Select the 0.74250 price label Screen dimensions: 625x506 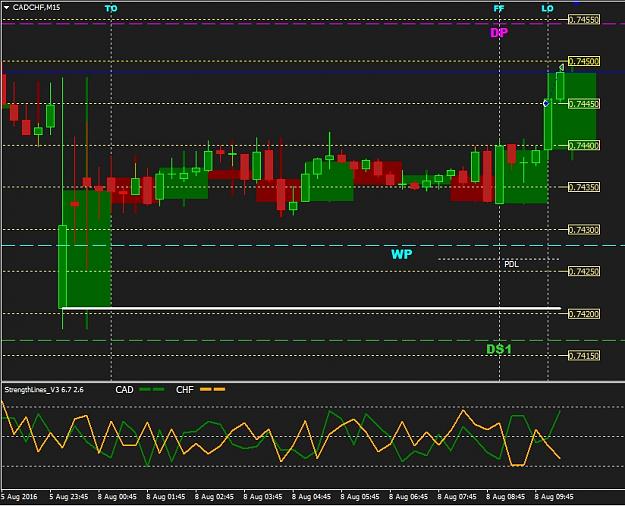pyautogui.click(x=584, y=272)
